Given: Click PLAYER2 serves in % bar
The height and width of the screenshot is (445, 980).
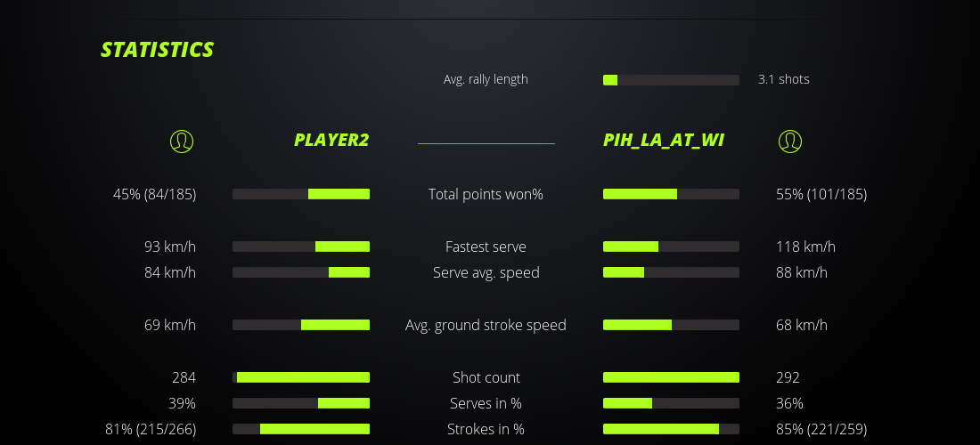Looking at the screenshot, I should (301, 403).
